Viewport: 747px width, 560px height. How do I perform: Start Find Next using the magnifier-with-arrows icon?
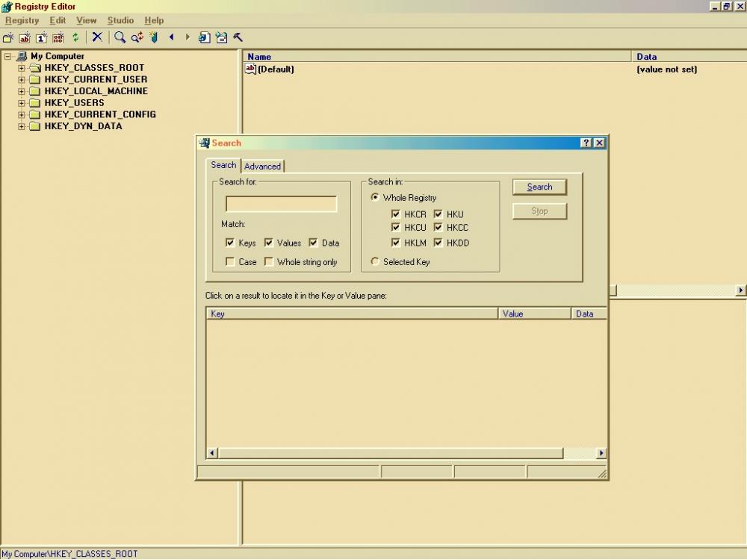pyautogui.click(x=137, y=37)
